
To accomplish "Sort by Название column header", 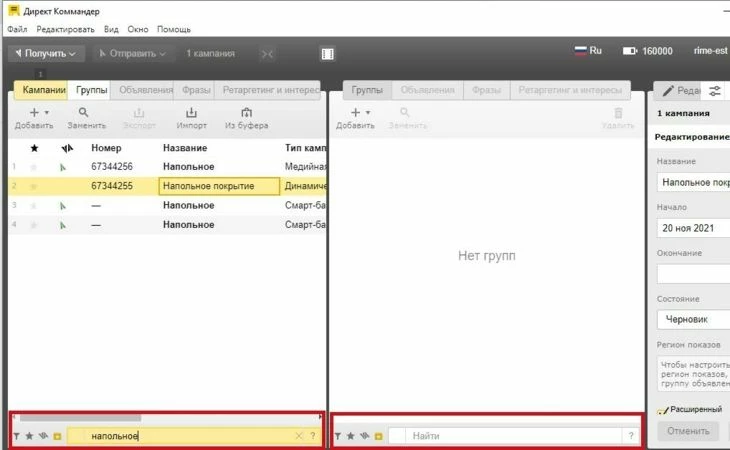I will (x=185, y=148).
